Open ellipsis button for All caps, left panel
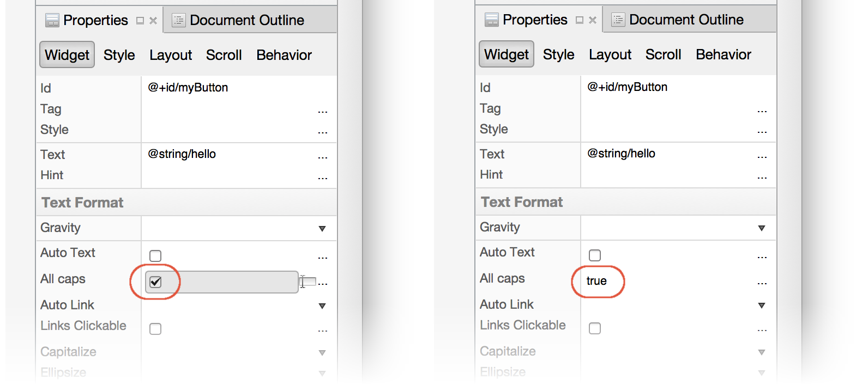 pyautogui.click(x=323, y=283)
